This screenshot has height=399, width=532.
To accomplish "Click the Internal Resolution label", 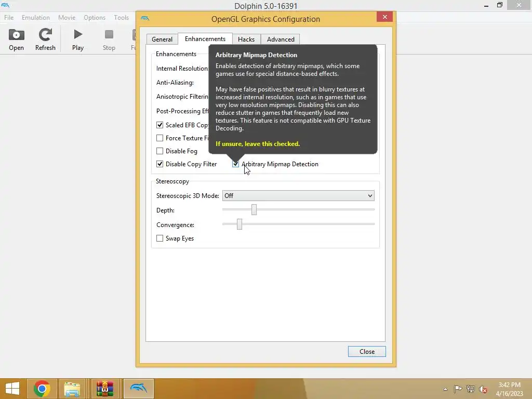I will 182,69.
